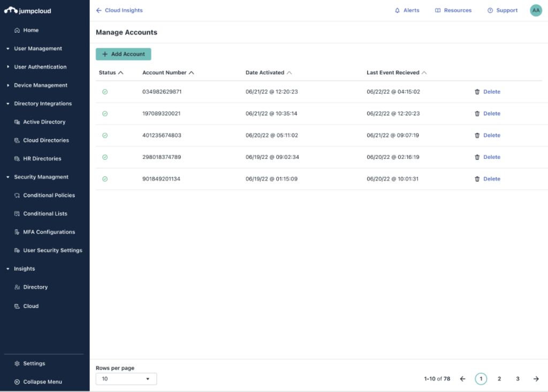The image size is (548, 392).
Task: Open Settings gear in sidebar
Action: click(x=18, y=364)
